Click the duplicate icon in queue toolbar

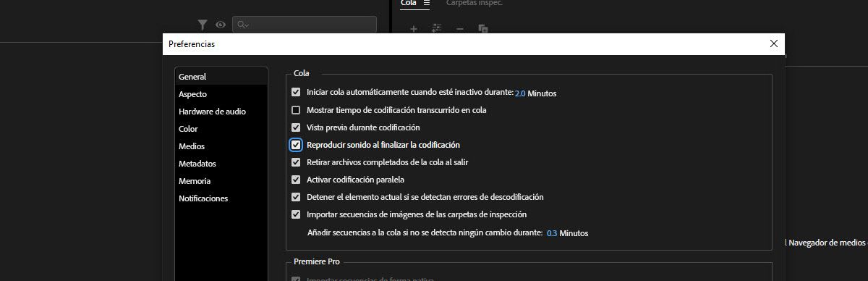click(483, 28)
